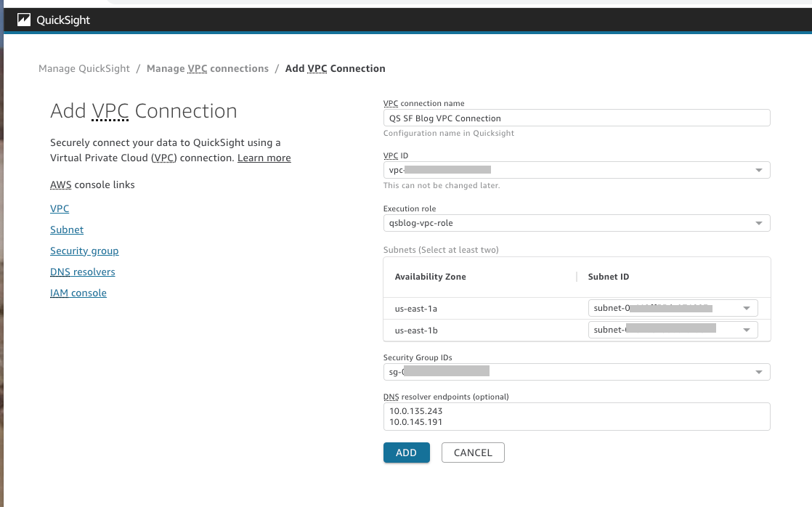Click the Add VPC Connection breadcrumb text

(x=335, y=68)
